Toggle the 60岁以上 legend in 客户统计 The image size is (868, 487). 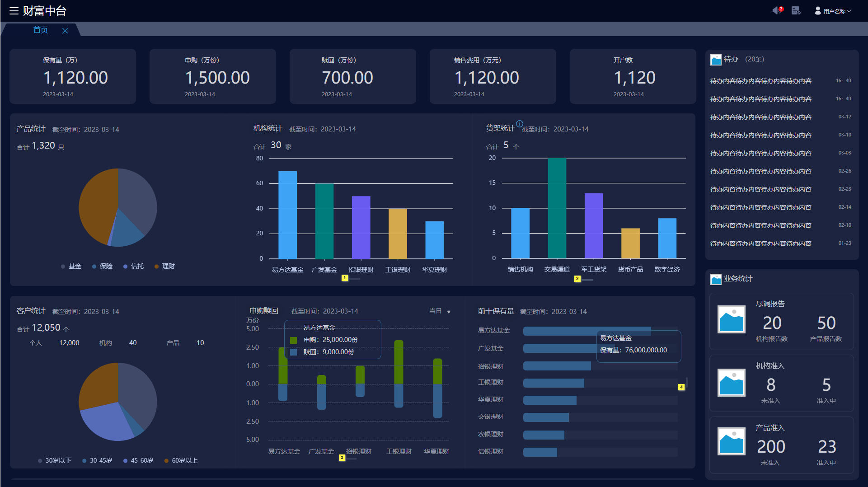(x=181, y=461)
